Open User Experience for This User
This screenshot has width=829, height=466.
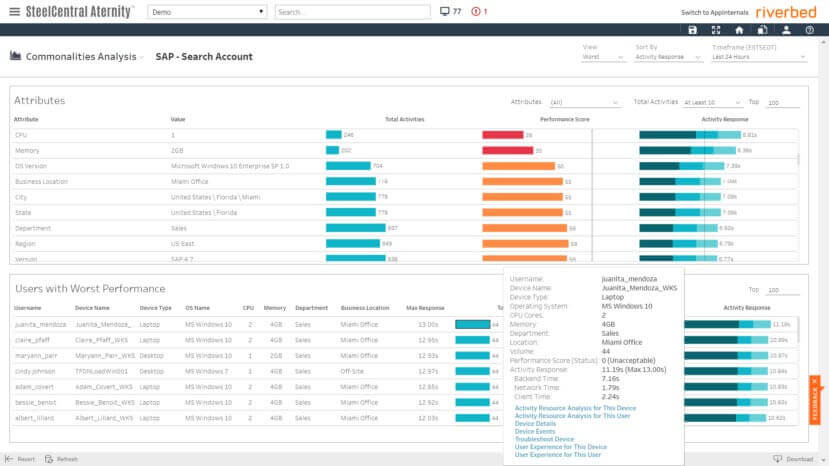[x=558, y=454]
